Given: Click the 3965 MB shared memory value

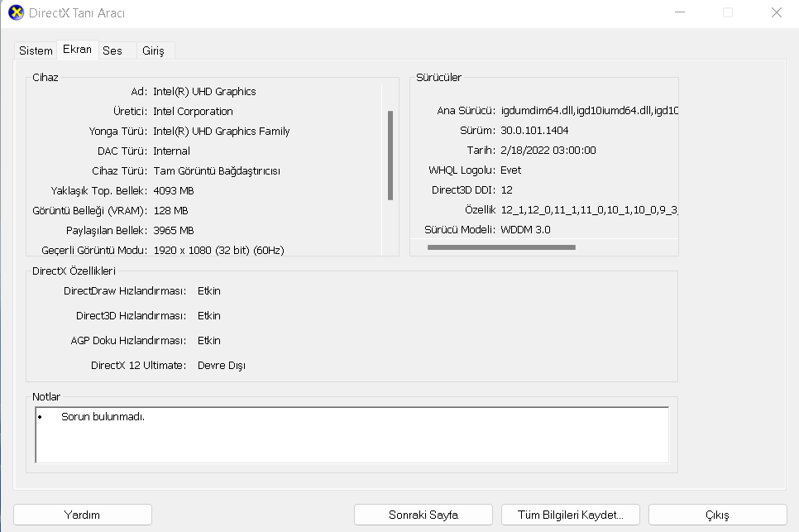Looking at the screenshot, I should (173, 231).
